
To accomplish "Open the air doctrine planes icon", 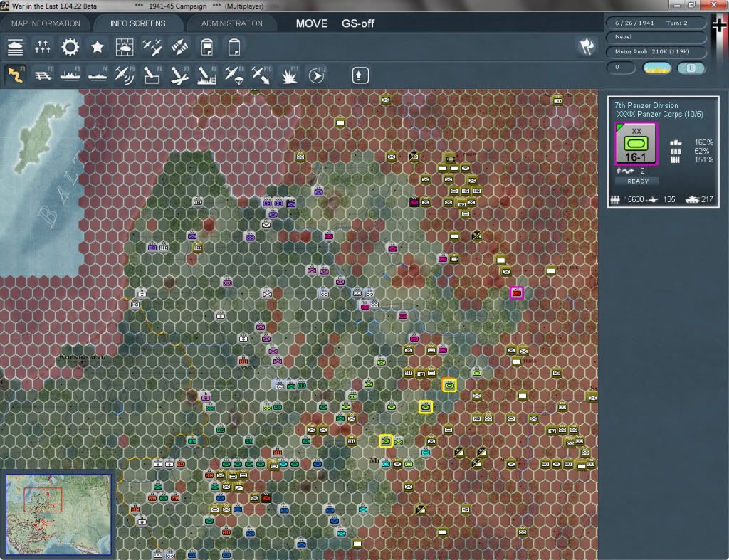I will coord(152,48).
